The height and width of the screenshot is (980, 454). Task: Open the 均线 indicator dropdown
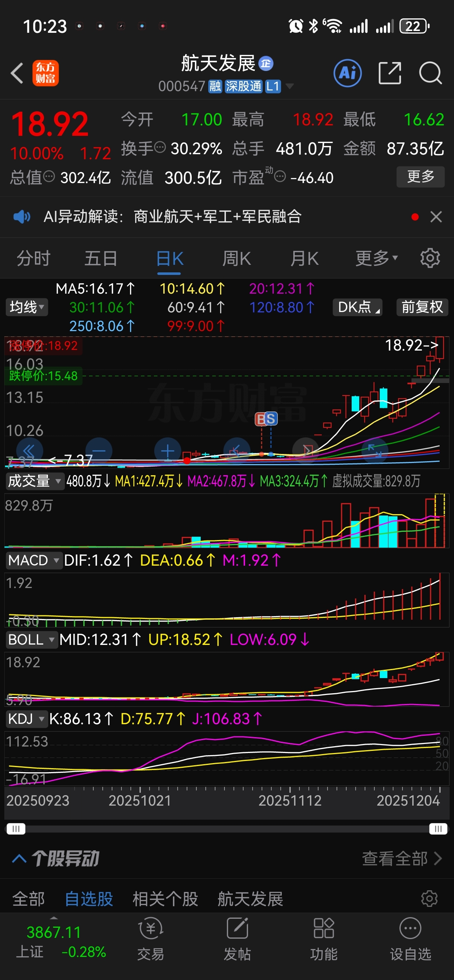coord(27,307)
